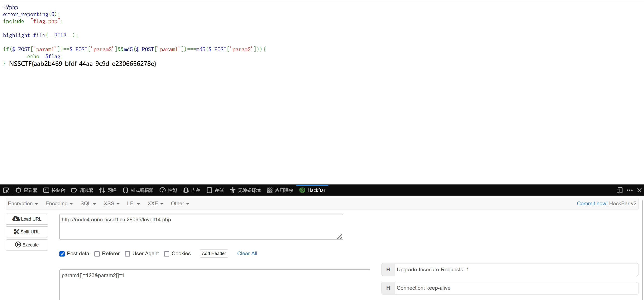The height and width of the screenshot is (300, 644).
Task: Open the 控制台 console tab
Action: point(54,190)
